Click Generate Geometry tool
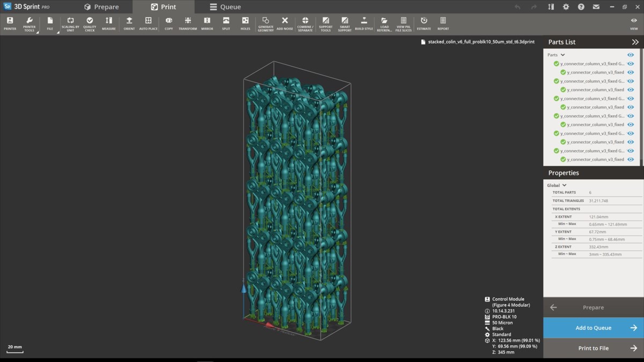Image resolution: width=644 pixels, height=362 pixels. coord(266,24)
